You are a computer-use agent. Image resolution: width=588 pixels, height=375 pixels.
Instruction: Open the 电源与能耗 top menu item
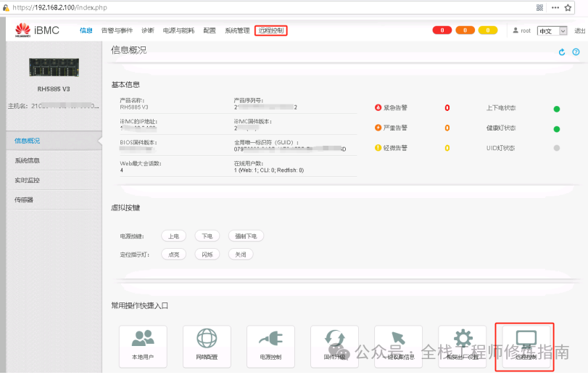tap(178, 30)
